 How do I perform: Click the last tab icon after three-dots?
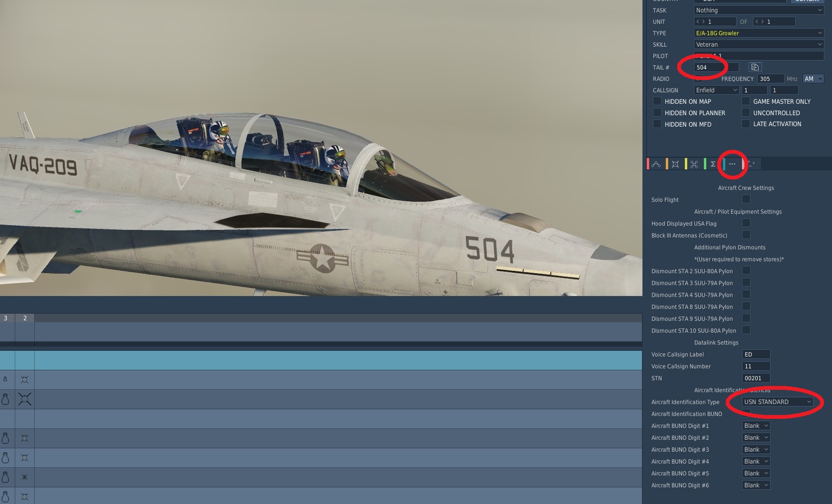pos(751,164)
